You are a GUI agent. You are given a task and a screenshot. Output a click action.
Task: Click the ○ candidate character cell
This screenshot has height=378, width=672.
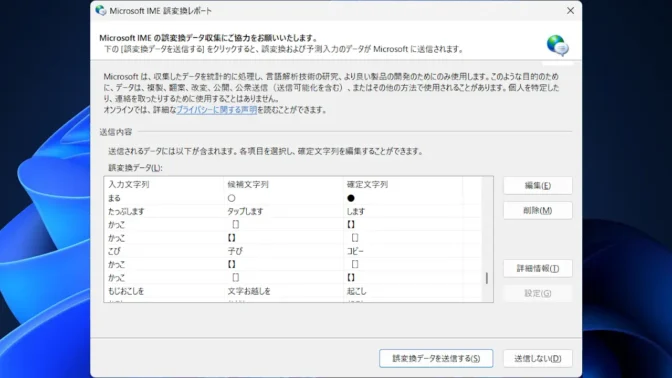click(x=231, y=198)
